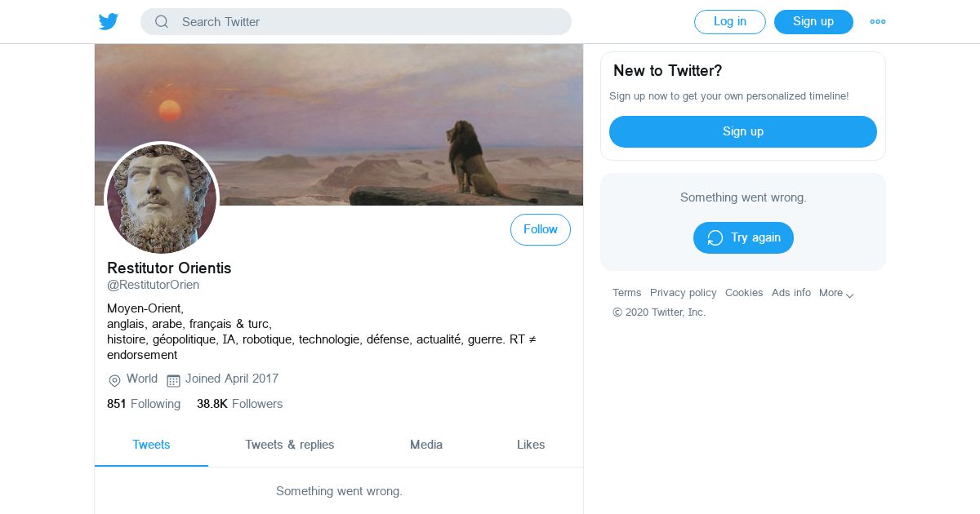The image size is (980, 514).
Task: Open the Likes tab
Action: [531, 445]
